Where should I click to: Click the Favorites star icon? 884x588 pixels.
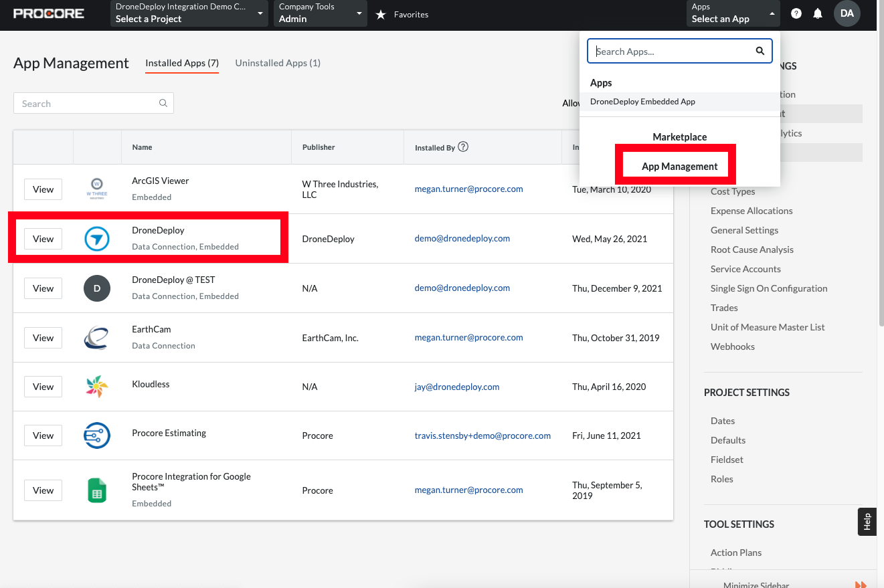point(381,14)
